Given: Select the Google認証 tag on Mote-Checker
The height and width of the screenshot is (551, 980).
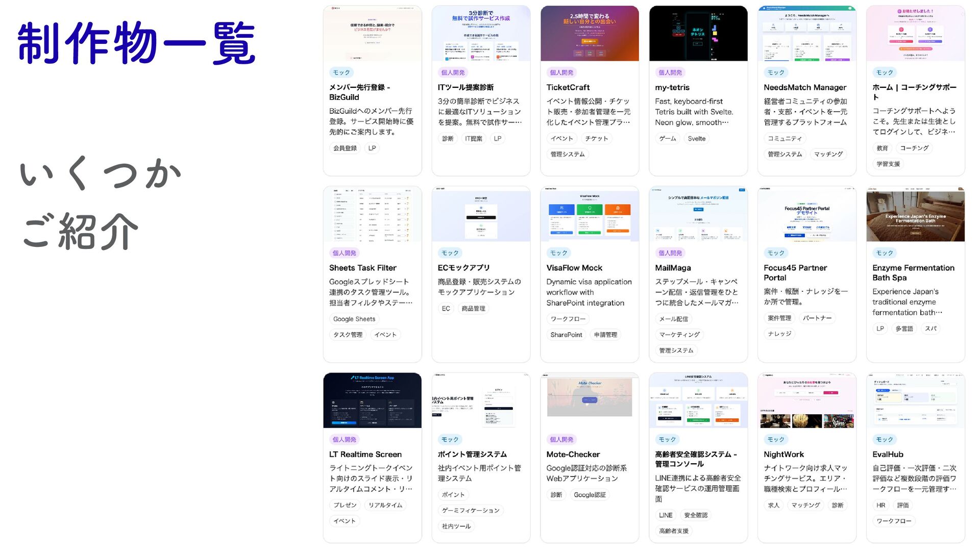Looking at the screenshot, I should click(590, 495).
